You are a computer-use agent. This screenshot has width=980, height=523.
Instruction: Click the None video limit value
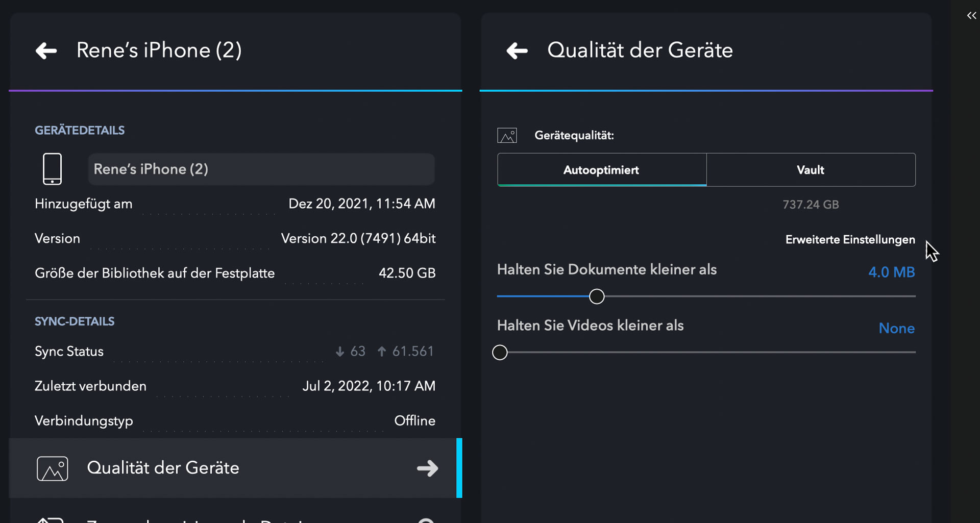(896, 329)
